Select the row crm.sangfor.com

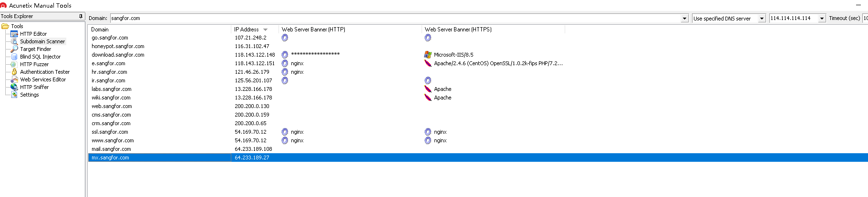(x=478, y=123)
